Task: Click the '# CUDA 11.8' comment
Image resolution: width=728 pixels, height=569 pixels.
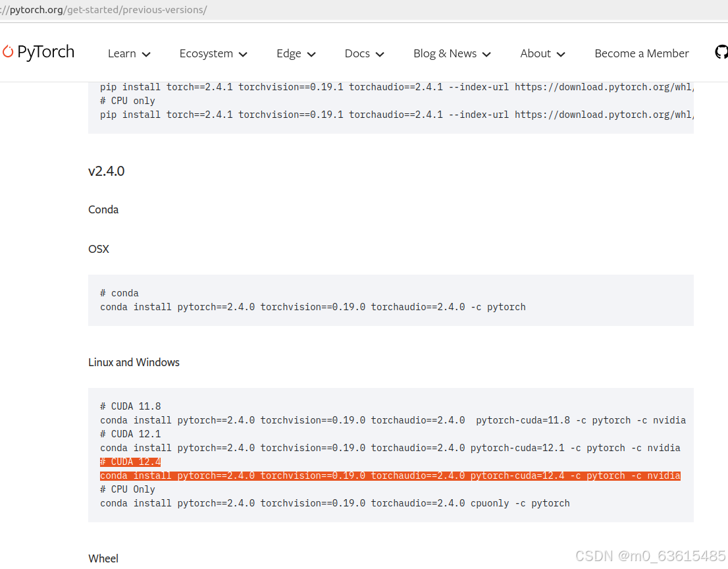Action: click(x=130, y=406)
